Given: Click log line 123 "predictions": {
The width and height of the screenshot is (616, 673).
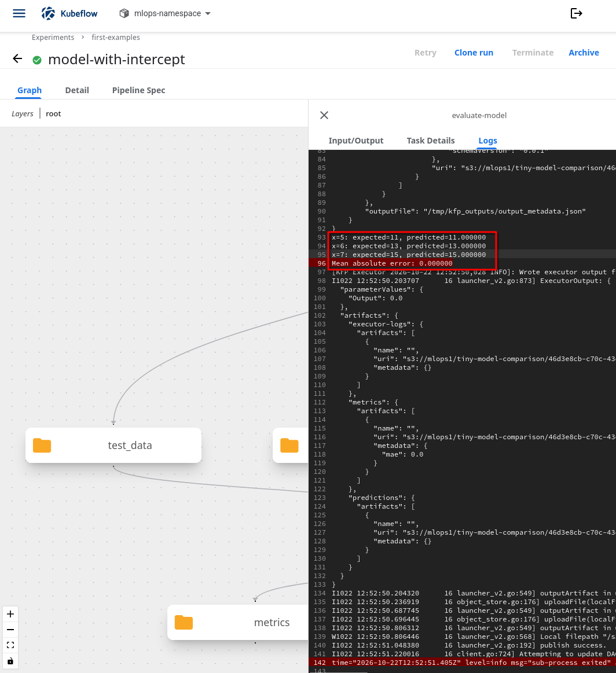Looking at the screenshot, I should [382, 498].
